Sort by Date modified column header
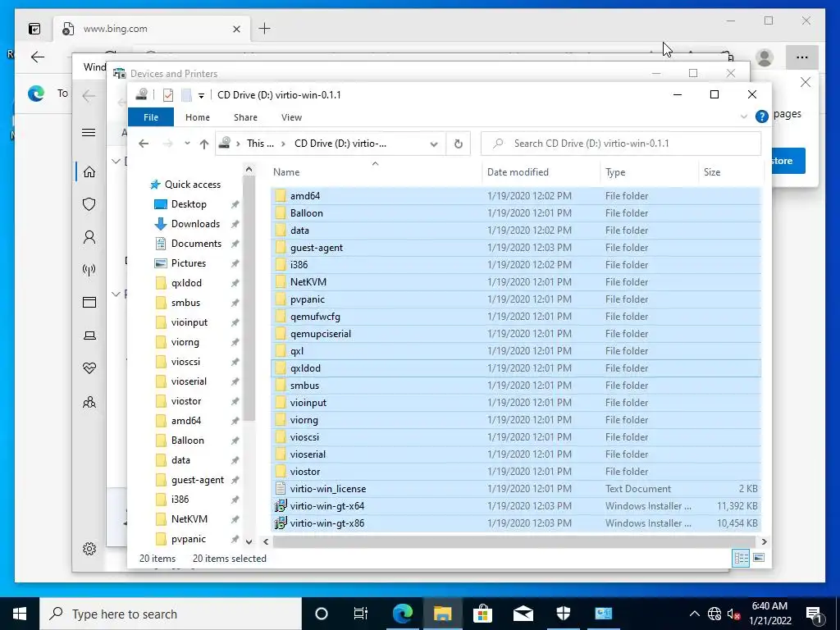This screenshot has width=840, height=630. 541,172
